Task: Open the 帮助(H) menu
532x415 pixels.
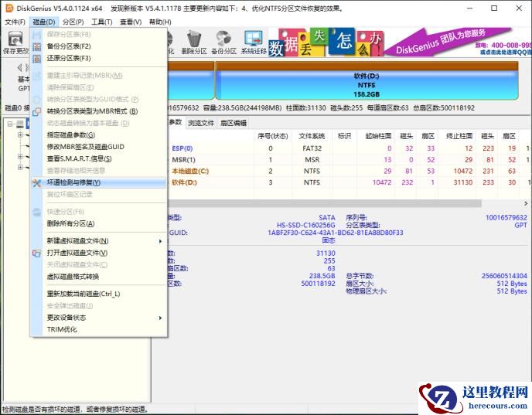Action: point(160,22)
